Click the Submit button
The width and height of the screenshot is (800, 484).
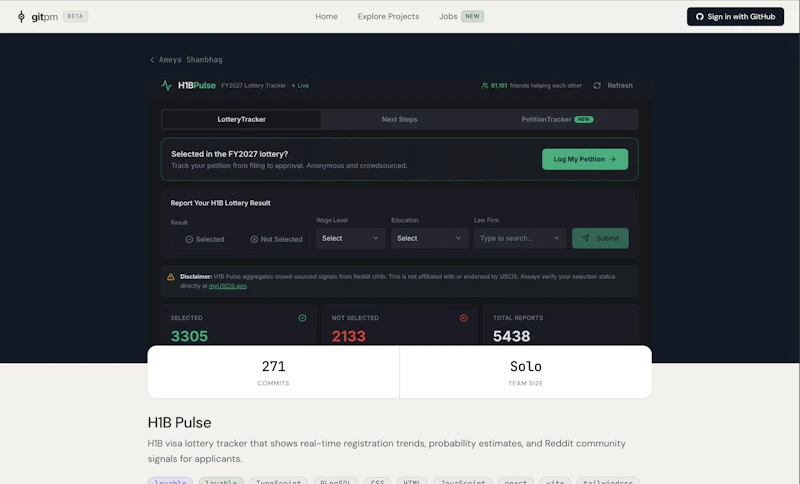pos(600,238)
